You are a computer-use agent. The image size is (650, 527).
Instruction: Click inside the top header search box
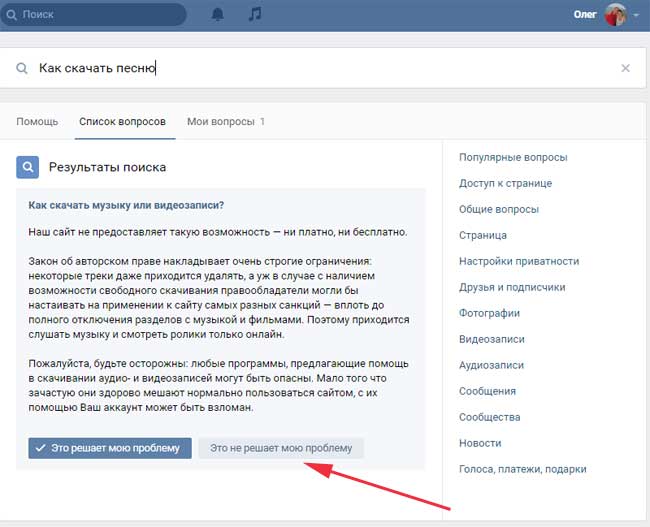tap(100, 15)
